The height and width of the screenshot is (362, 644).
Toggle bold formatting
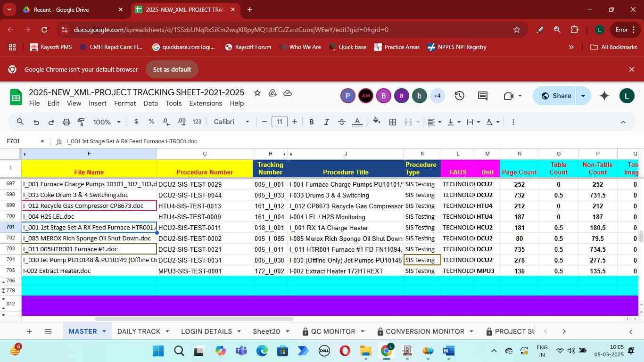pos(311,122)
